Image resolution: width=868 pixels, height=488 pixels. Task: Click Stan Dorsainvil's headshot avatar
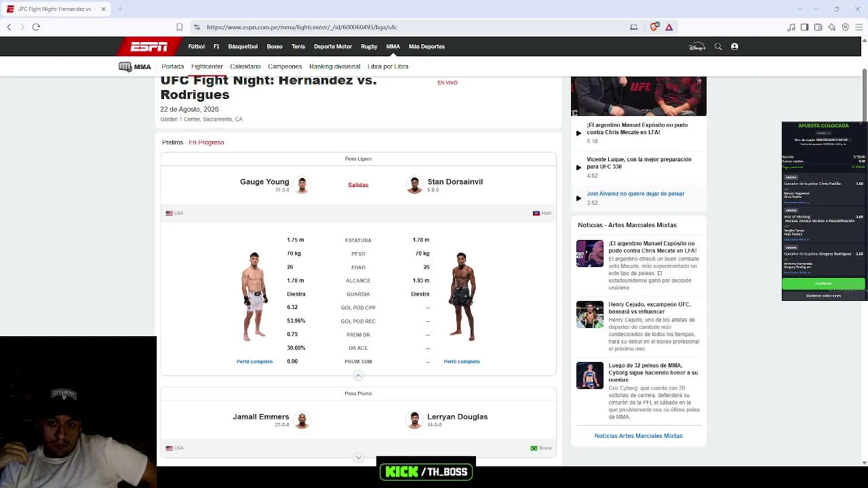[x=414, y=185]
